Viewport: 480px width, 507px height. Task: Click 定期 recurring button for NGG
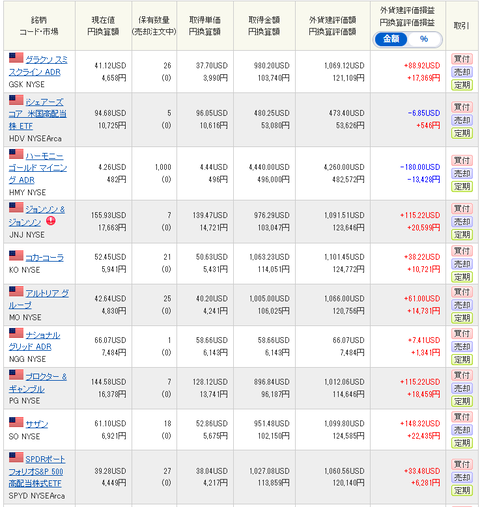click(x=462, y=360)
